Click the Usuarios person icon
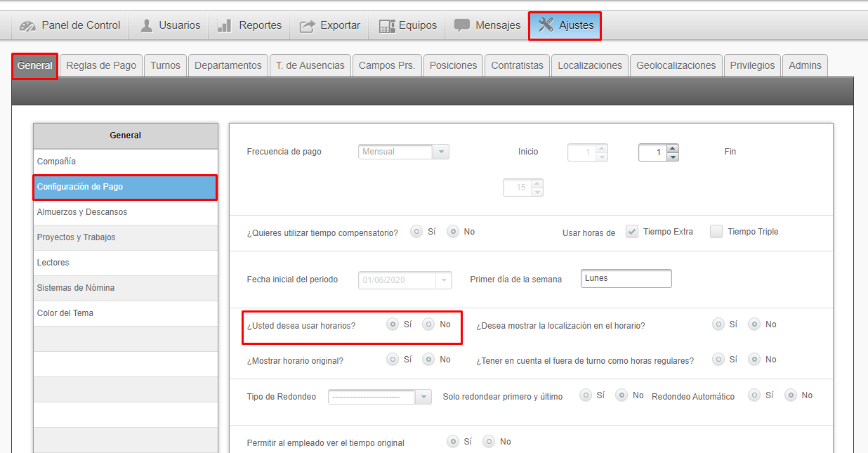 click(147, 26)
